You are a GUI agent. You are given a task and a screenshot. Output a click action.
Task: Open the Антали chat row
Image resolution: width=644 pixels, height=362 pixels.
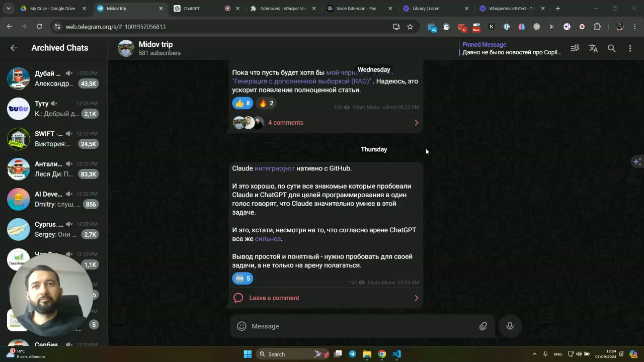pyautogui.click(x=53, y=169)
